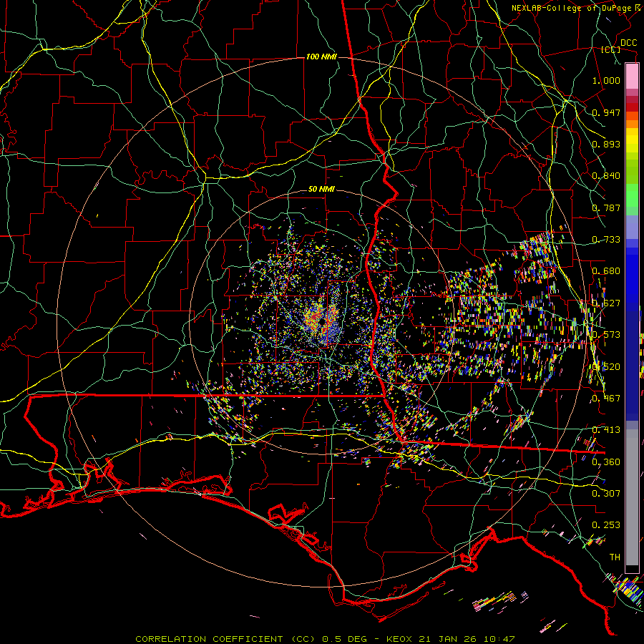Select the DCC product label

point(628,43)
